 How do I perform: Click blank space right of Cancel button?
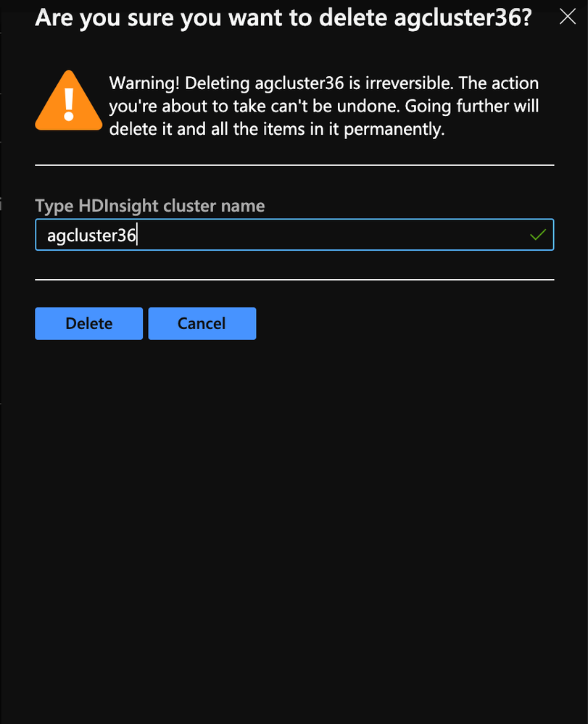[x=407, y=323]
